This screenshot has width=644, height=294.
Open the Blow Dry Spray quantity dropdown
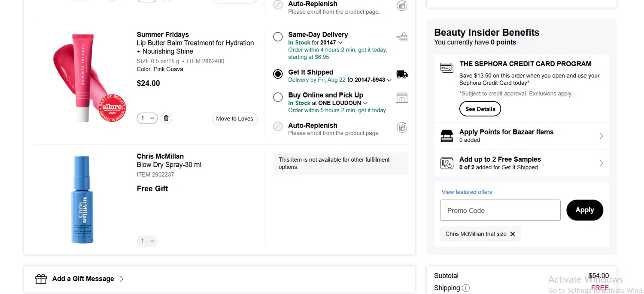click(x=147, y=241)
